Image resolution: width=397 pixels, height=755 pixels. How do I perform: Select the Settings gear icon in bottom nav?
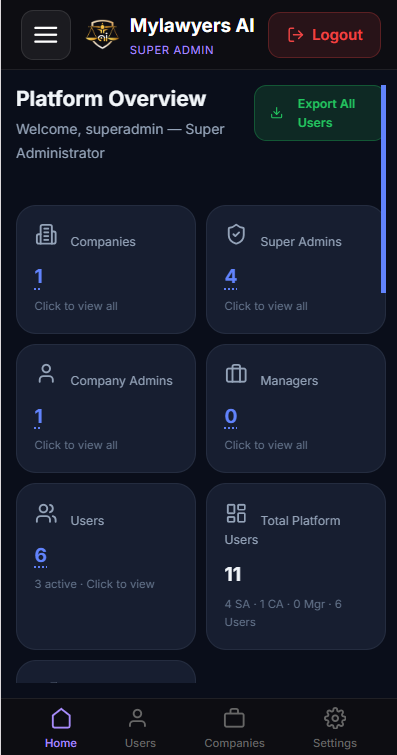click(335, 718)
